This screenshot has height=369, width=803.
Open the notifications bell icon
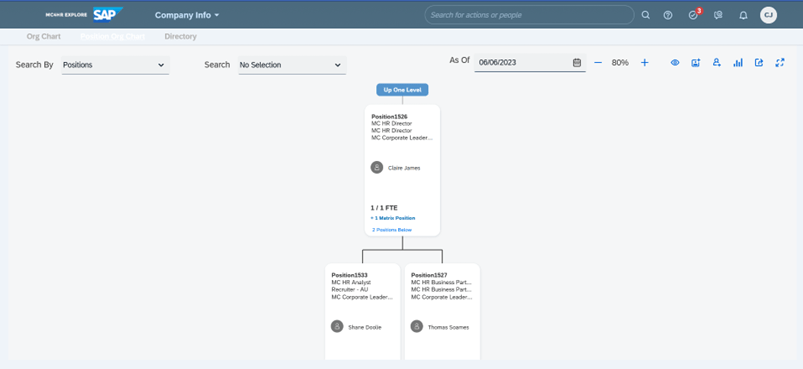click(x=743, y=15)
